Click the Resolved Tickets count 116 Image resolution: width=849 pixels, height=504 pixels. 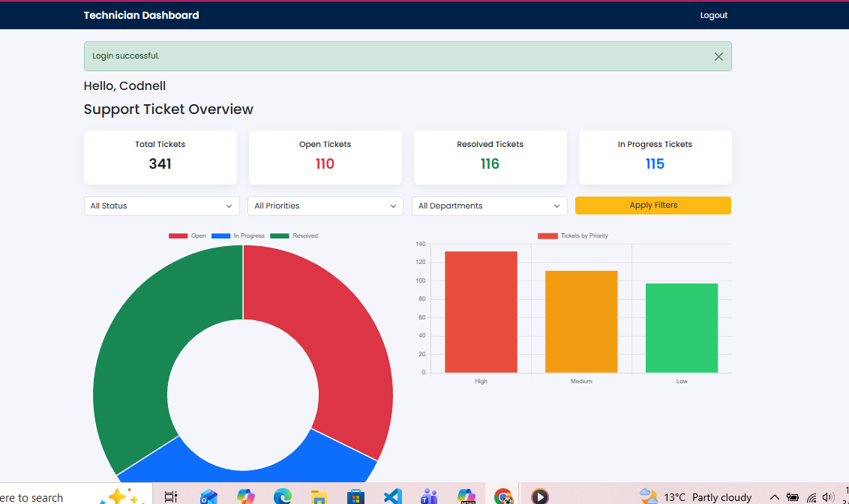point(490,163)
